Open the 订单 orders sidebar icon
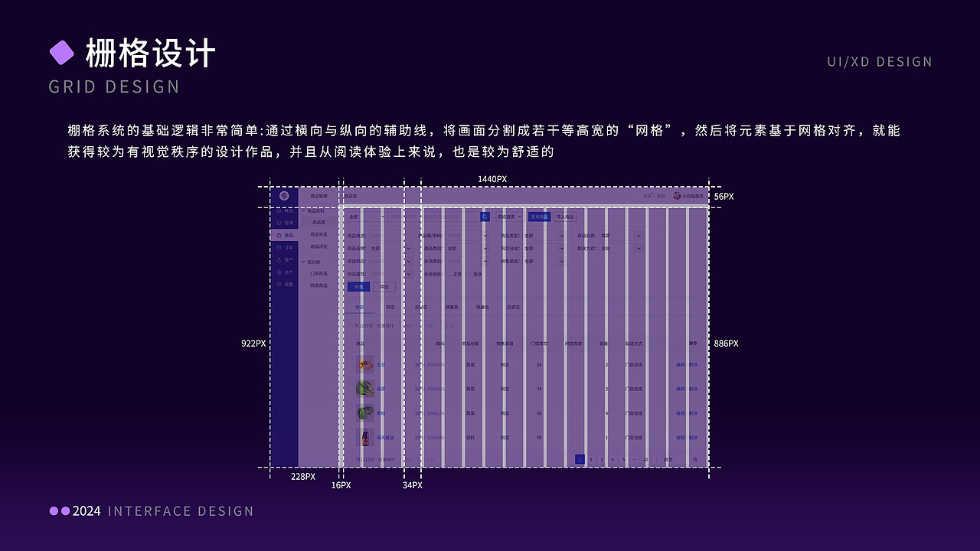This screenshot has height=551, width=980. coord(279,247)
